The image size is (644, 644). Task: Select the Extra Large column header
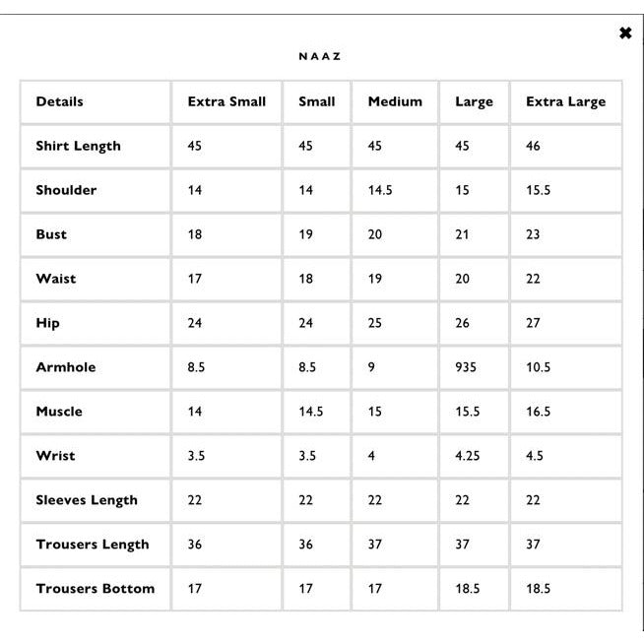pos(565,101)
